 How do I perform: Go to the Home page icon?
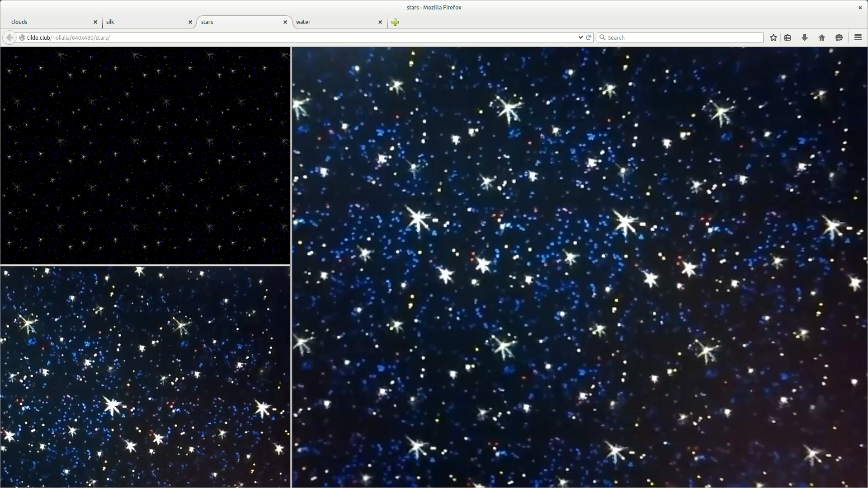point(822,38)
